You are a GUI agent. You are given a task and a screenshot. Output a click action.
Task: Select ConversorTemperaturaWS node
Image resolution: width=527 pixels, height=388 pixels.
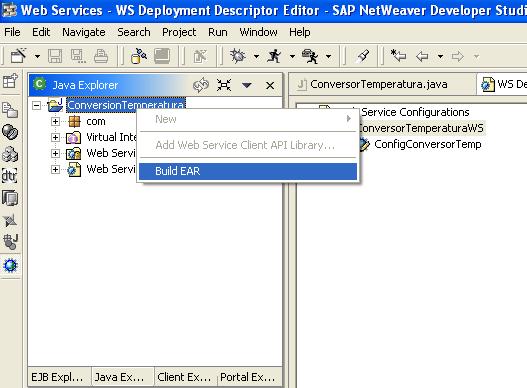(x=421, y=128)
